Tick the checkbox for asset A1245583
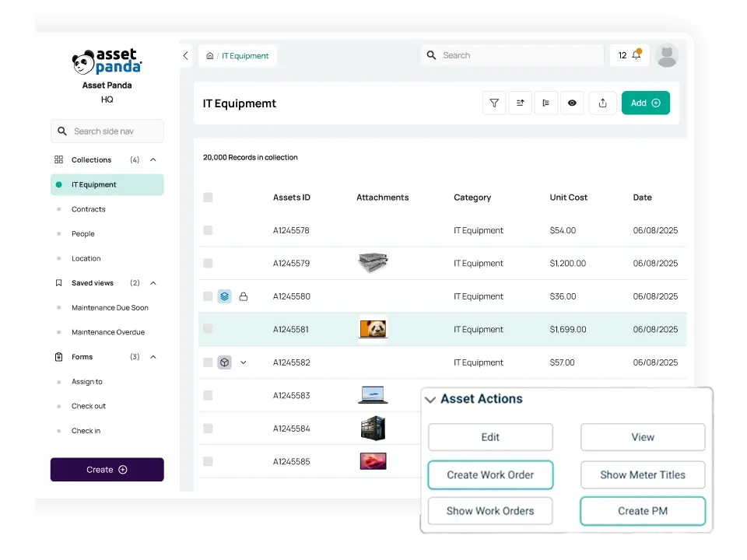The width and height of the screenshot is (747, 560). coord(208,395)
